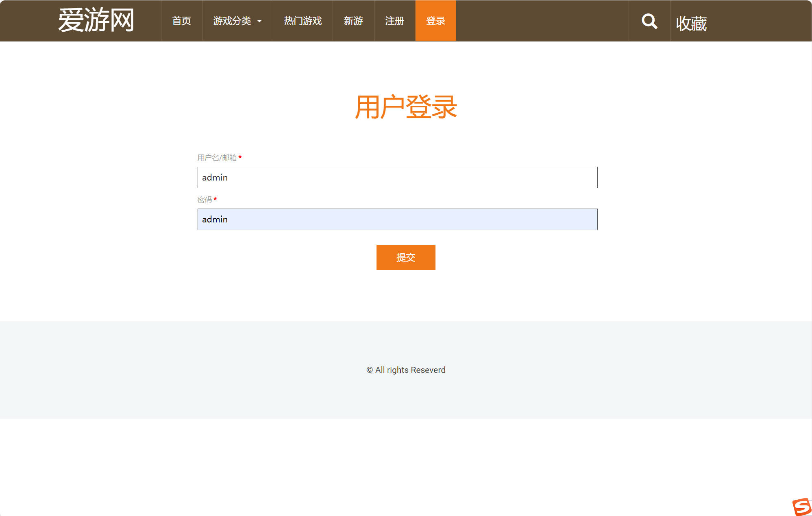Open the 新游 page from navbar
812x516 pixels.
353,21
